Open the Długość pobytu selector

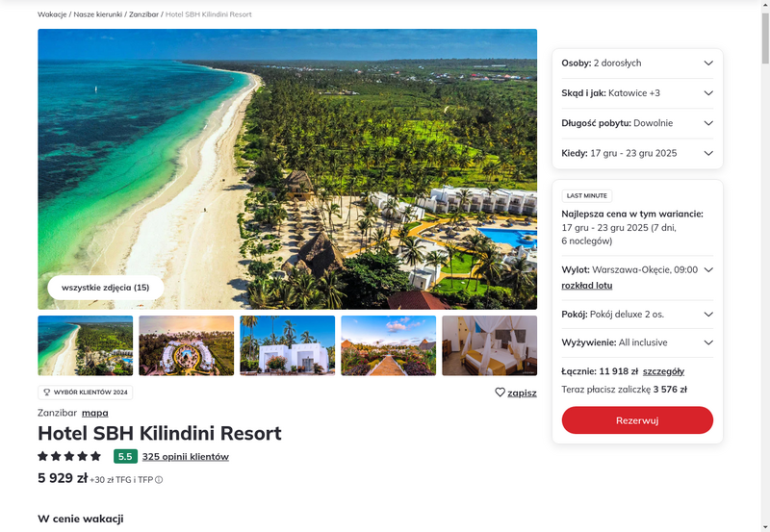637,123
